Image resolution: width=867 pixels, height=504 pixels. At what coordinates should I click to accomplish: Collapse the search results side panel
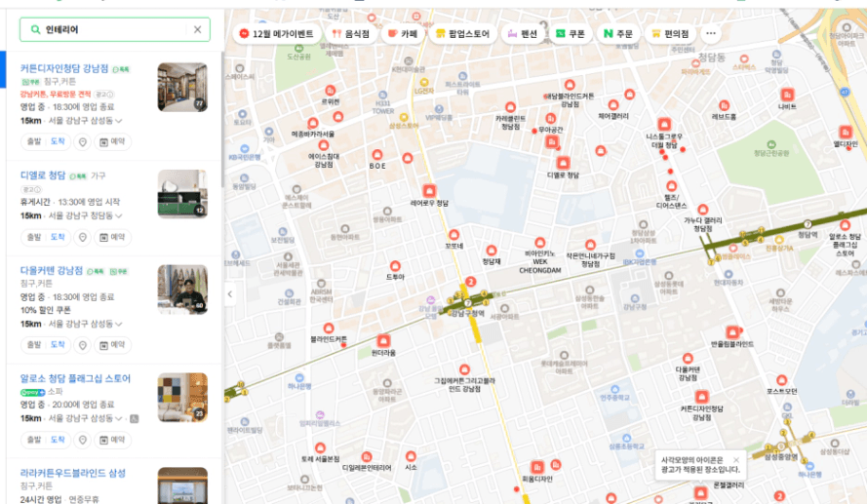tap(230, 294)
